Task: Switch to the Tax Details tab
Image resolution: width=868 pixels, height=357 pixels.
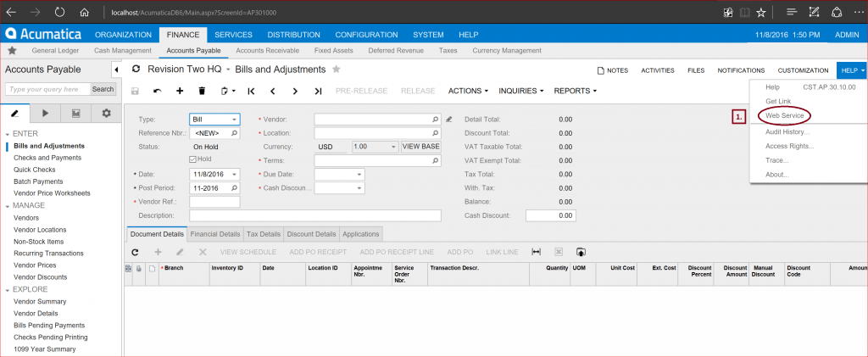Action: pyautogui.click(x=264, y=234)
